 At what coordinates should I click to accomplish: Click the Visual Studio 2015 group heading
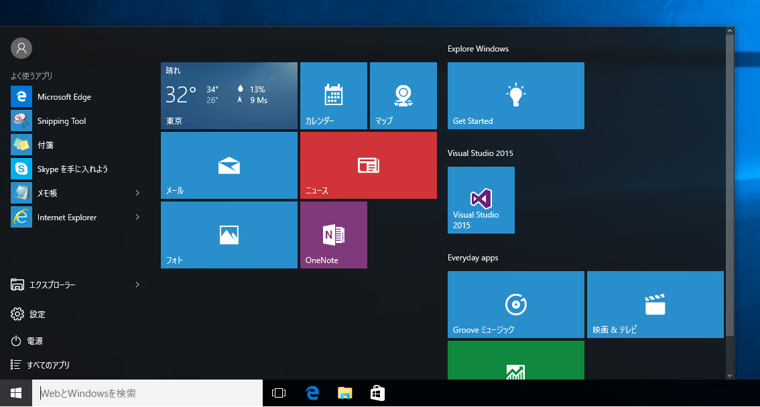pos(480,153)
